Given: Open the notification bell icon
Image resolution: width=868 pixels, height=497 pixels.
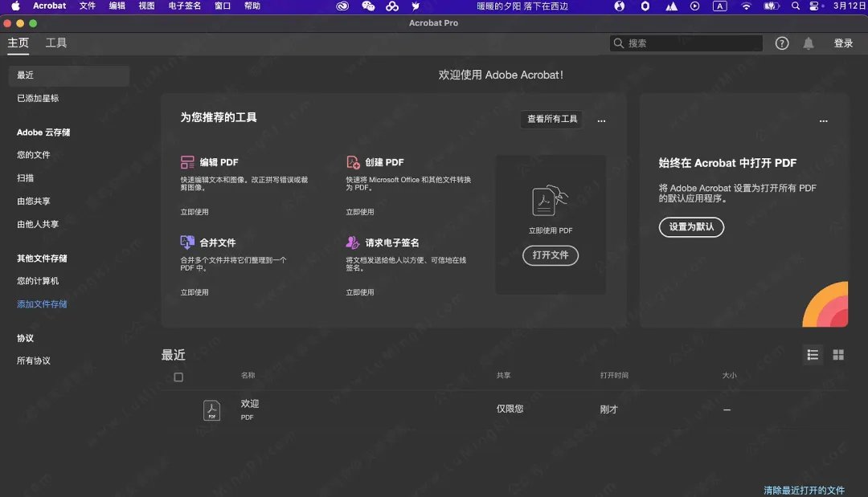Looking at the screenshot, I should 809,43.
